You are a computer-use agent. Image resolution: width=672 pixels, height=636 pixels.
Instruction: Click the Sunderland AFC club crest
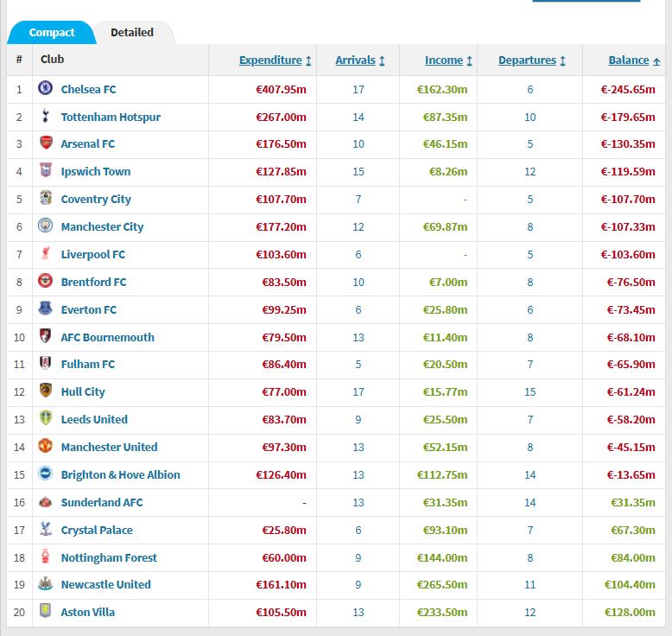point(45,501)
